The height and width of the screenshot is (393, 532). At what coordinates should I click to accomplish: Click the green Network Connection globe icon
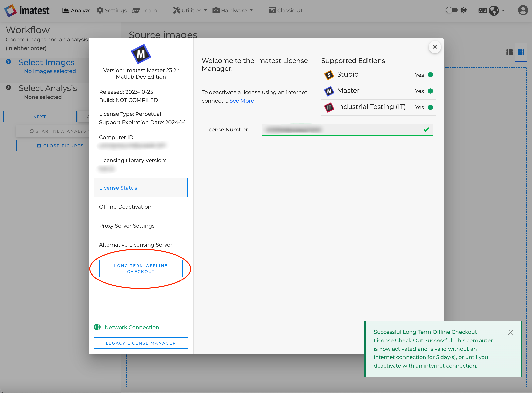click(x=97, y=327)
